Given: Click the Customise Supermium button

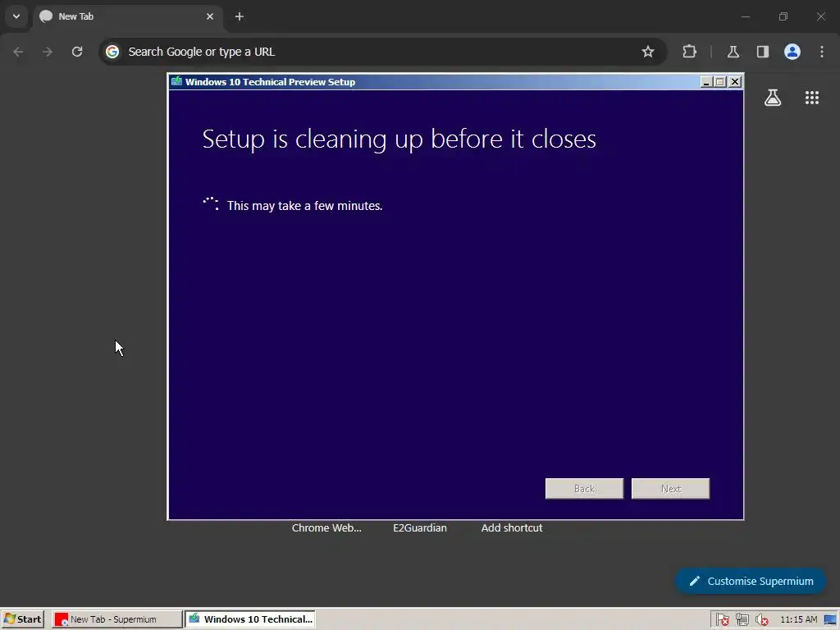Looking at the screenshot, I should coord(751,582).
